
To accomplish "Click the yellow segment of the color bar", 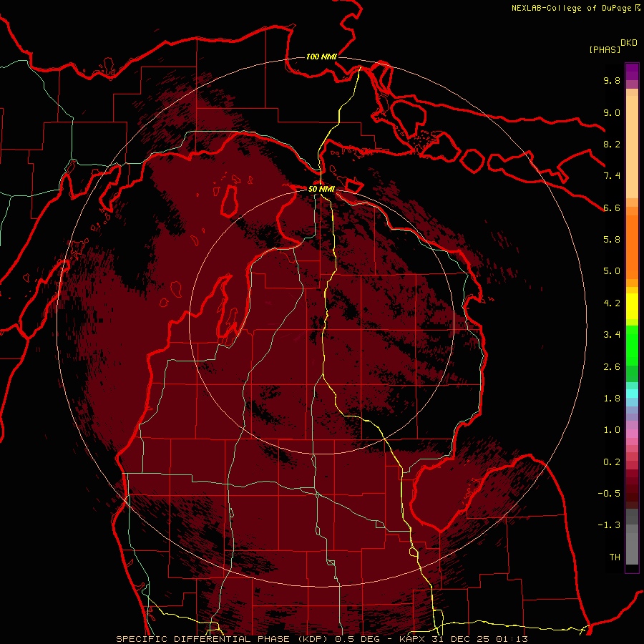I will [x=632, y=306].
